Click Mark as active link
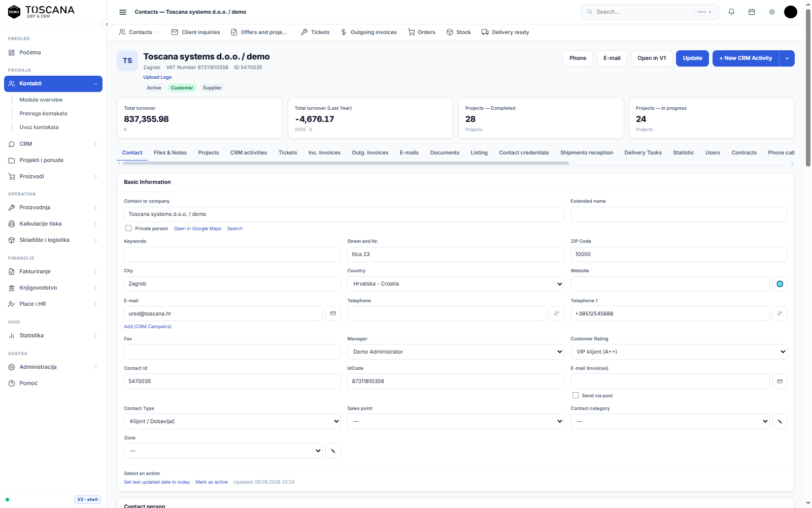Screen dimensions: 812x508 212,482
